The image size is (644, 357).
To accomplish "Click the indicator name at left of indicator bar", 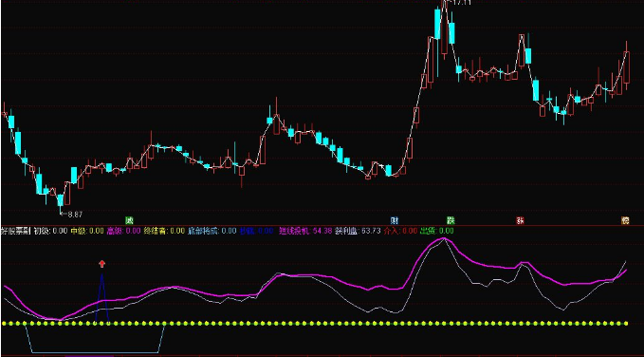I will point(16,231).
